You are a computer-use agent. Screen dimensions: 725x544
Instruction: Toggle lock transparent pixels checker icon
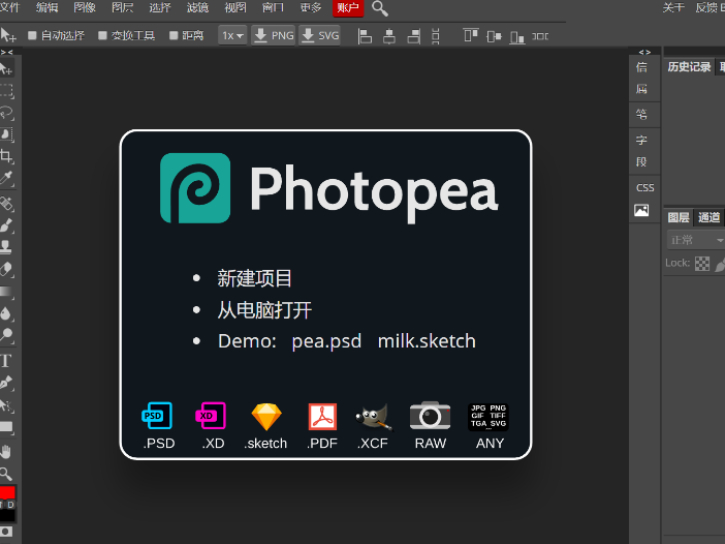coord(702,263)
